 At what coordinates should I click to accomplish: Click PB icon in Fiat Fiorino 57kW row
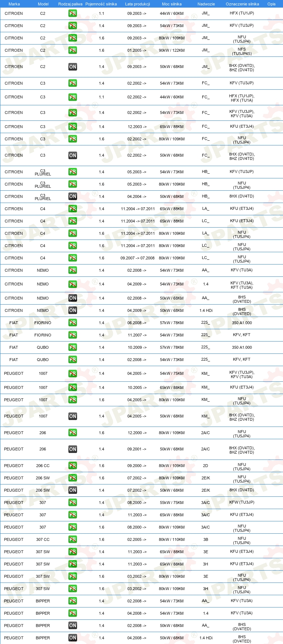tap(73, 323)
